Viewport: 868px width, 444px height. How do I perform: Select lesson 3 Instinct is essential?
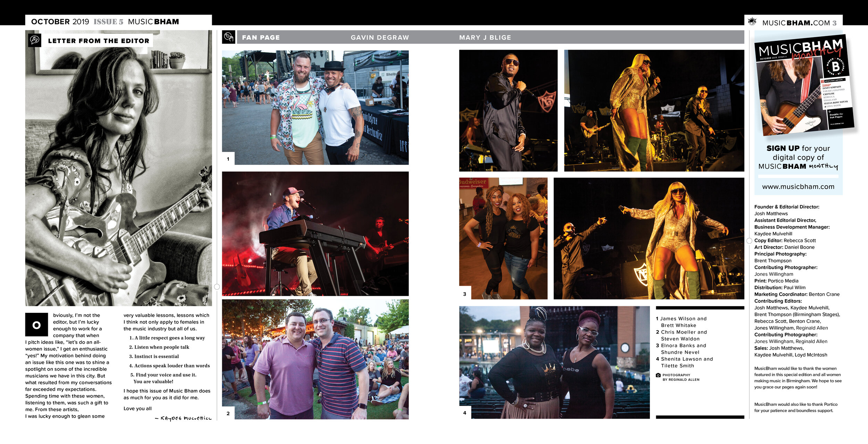154,356
